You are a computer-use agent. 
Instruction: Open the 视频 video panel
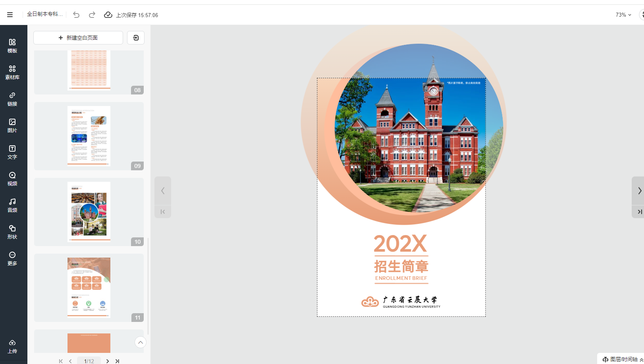point(12,179)
